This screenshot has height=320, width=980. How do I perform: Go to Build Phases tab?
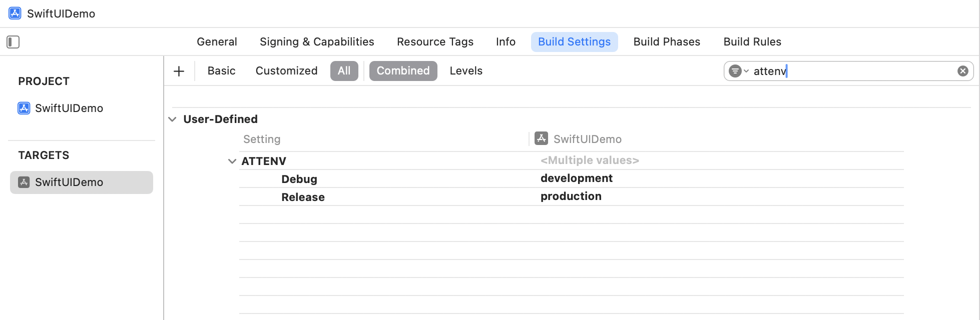667,42
